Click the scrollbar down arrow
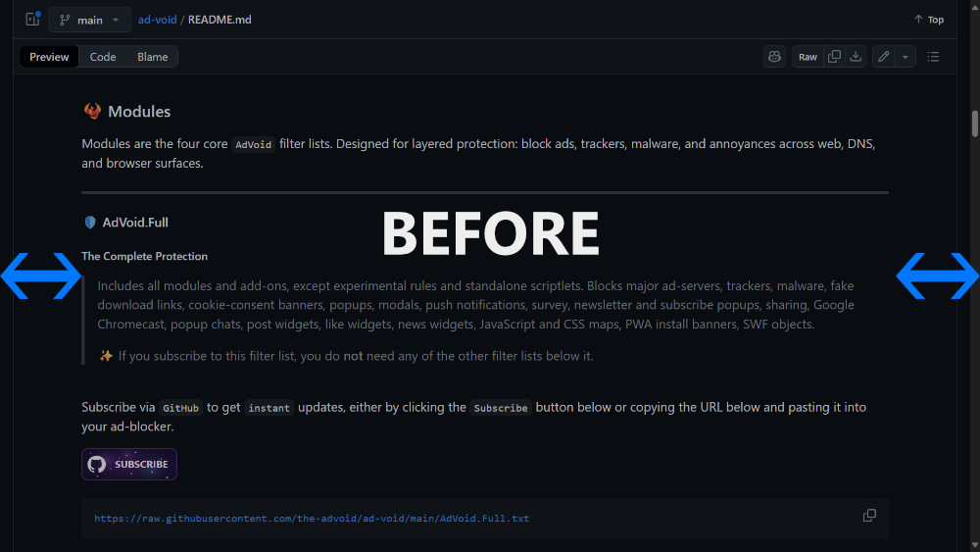Viewport: 980px width, 552px height. coord(975,545)
